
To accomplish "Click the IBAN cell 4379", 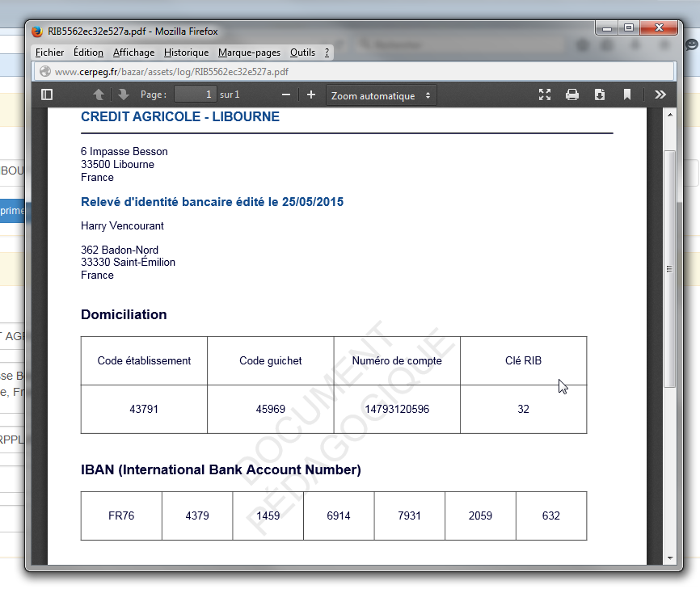I will (197, 516).
